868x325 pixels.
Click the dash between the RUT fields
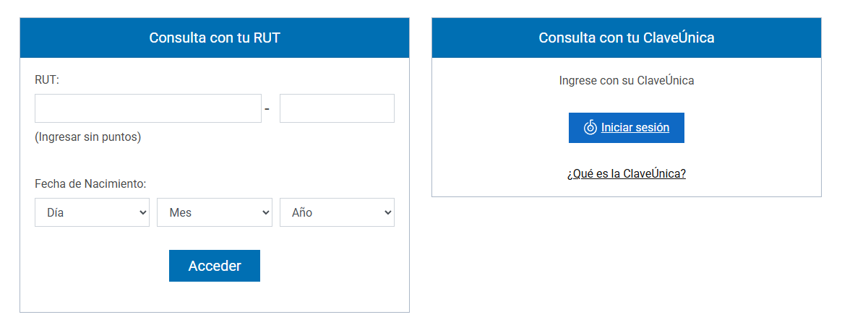267,109
